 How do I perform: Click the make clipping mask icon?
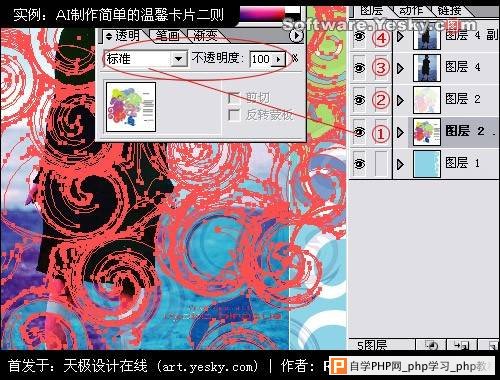(432, 346)
